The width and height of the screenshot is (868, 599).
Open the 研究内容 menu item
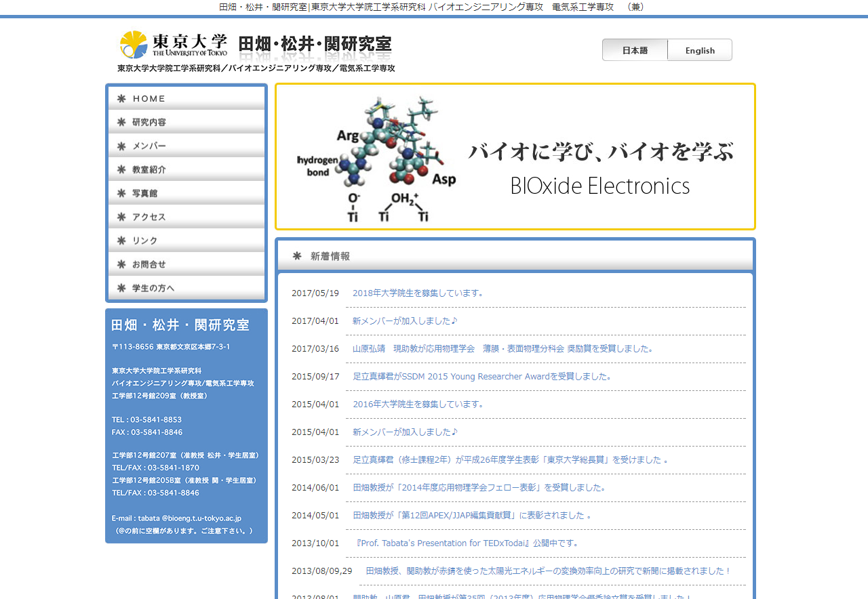tap(186, 122)
